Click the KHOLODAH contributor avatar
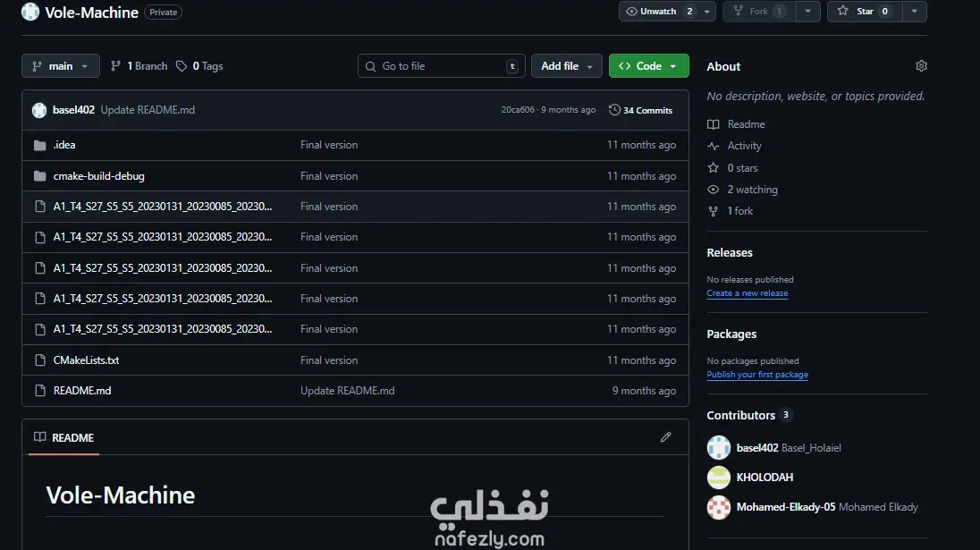This screenshot has width=980, height=550. [719, 478]
